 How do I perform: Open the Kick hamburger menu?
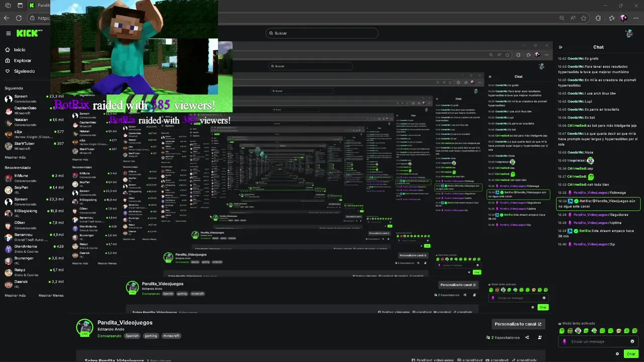click(8, 33)
